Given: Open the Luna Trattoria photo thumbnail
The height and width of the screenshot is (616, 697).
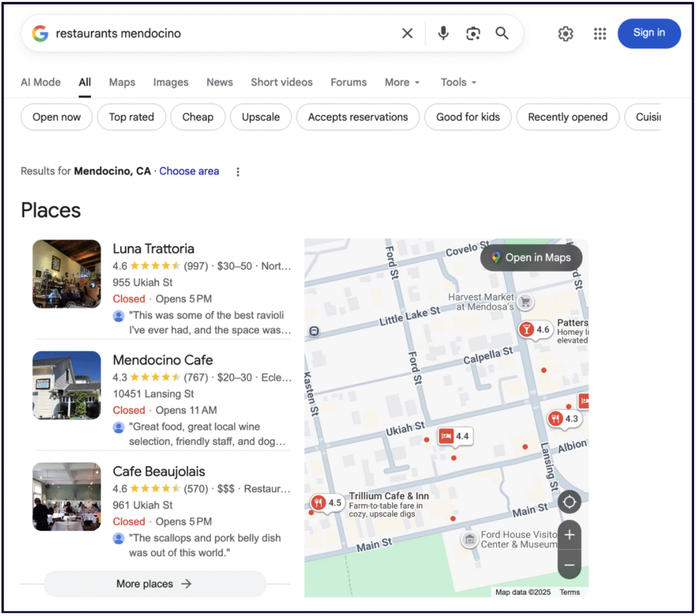Looking at the screenshot, I should tap(67, 274).
